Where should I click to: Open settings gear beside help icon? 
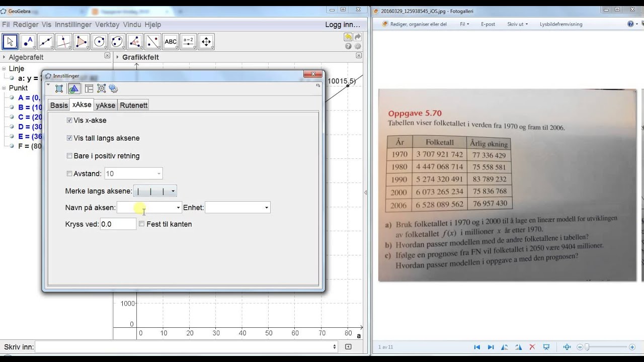click(358, 46)
